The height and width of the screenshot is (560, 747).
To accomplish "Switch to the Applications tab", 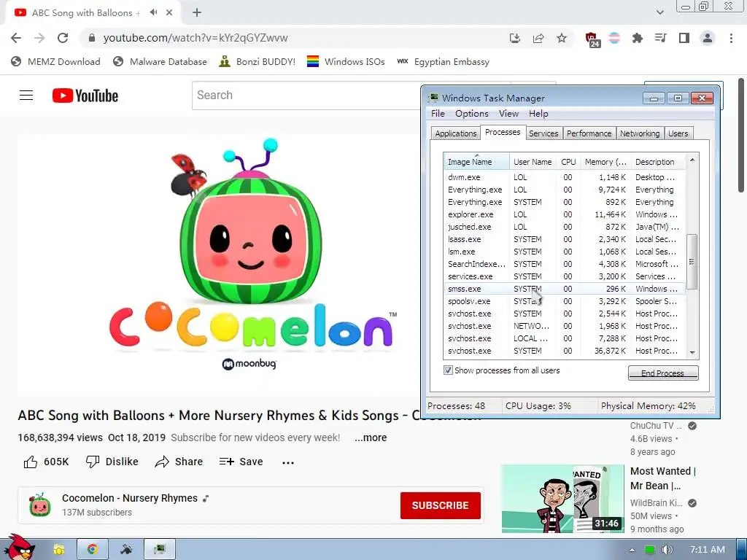I will point(455,133).
